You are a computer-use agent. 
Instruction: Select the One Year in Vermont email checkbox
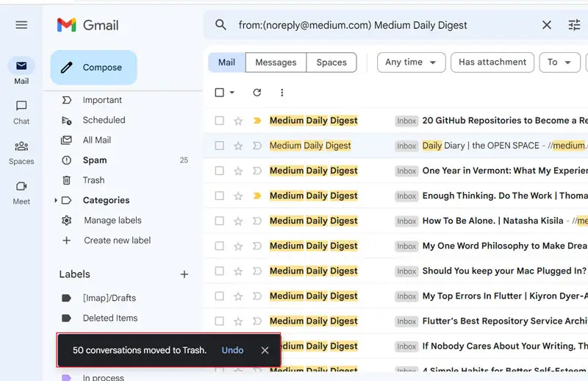[219, 171]
